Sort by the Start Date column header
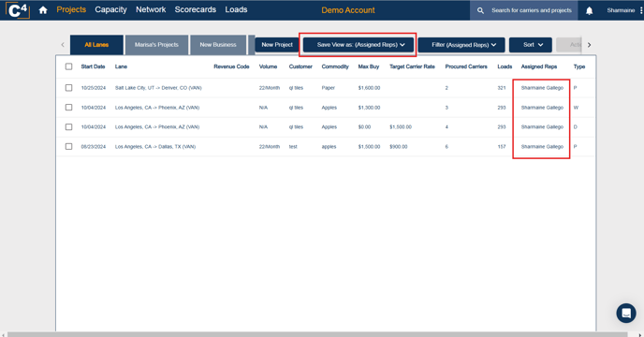This screenshot has width=644, height=337. point(93,66)
